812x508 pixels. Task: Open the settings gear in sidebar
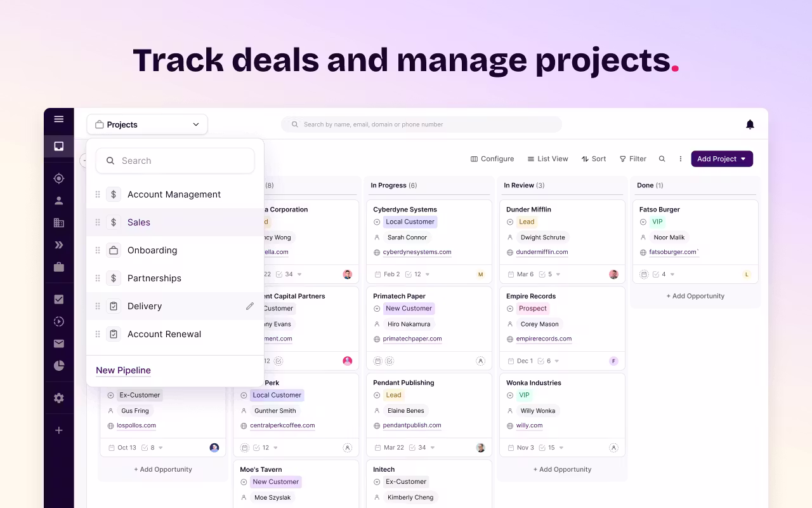click(59, 398)
